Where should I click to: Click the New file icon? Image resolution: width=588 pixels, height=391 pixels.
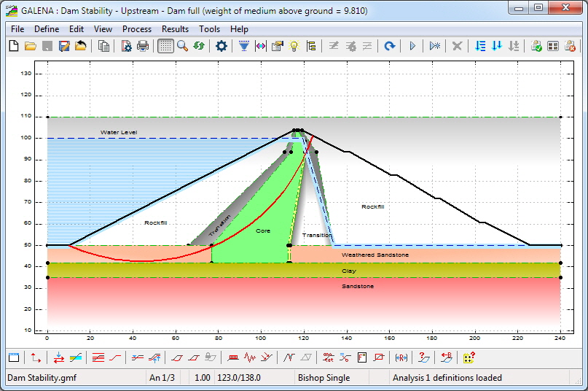coord(14,46)
